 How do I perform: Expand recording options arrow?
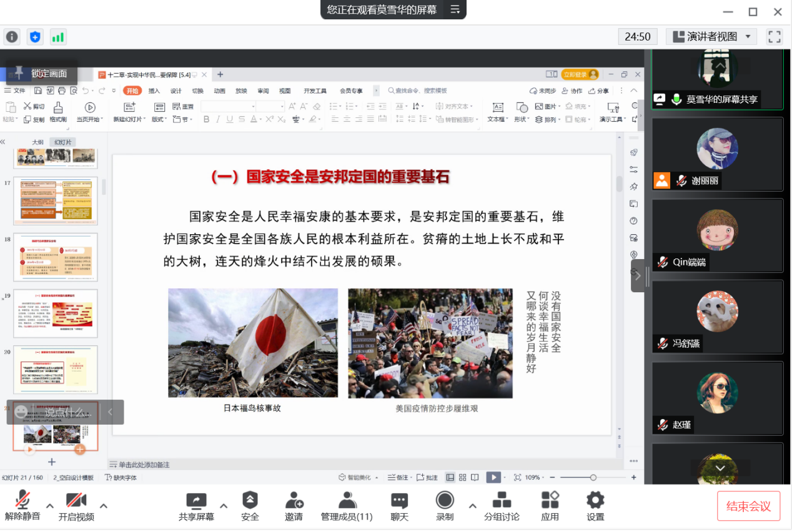(472, 506)
